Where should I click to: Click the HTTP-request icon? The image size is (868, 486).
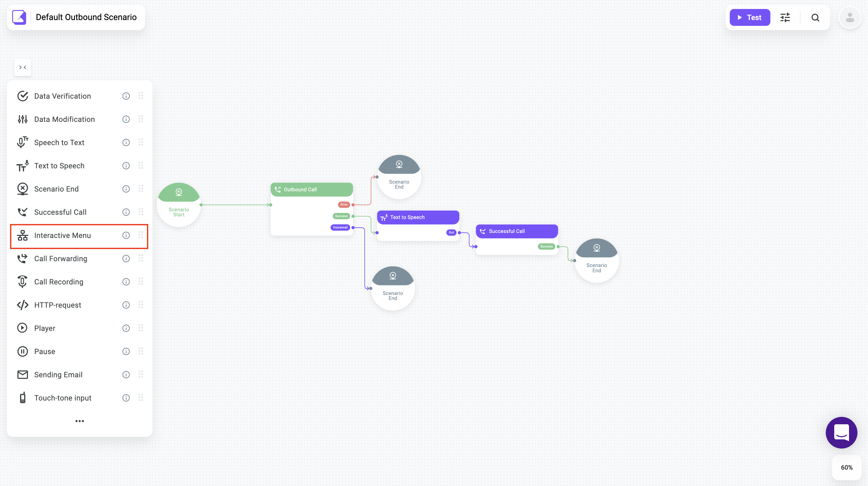pyautogui.click(x=23, y=305)
